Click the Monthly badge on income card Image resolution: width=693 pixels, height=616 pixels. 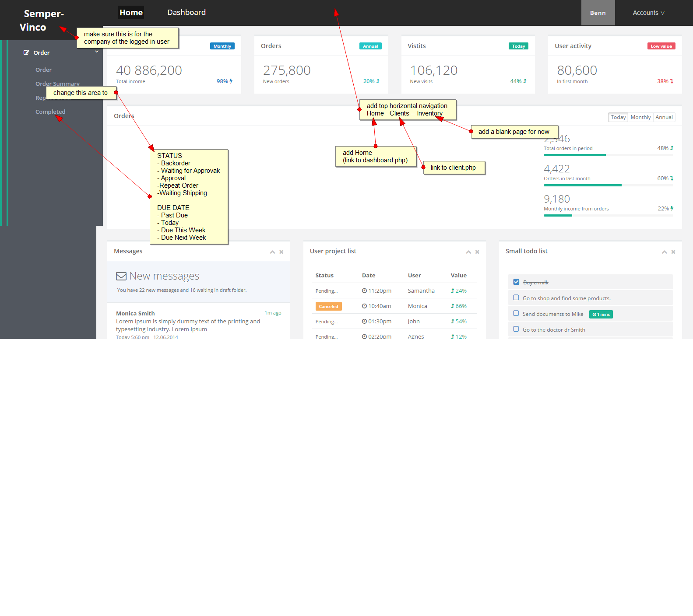coord(222,46)
